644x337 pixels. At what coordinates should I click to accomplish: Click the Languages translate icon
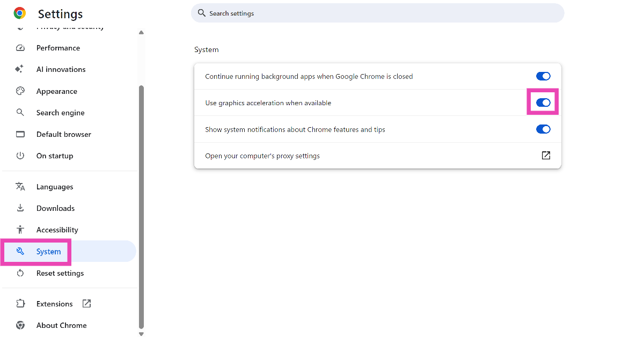click(20, 187)
